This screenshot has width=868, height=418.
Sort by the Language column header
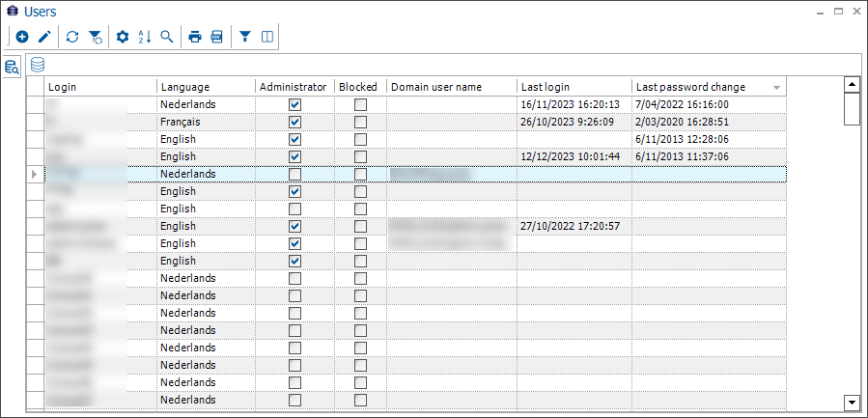[x=206, y=87]
